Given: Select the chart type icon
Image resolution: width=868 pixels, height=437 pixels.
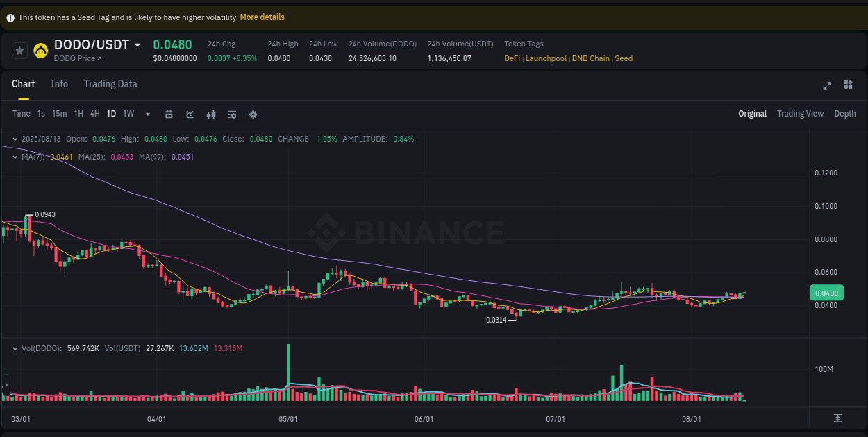Looking at the screenshot, I should [190, 114].
